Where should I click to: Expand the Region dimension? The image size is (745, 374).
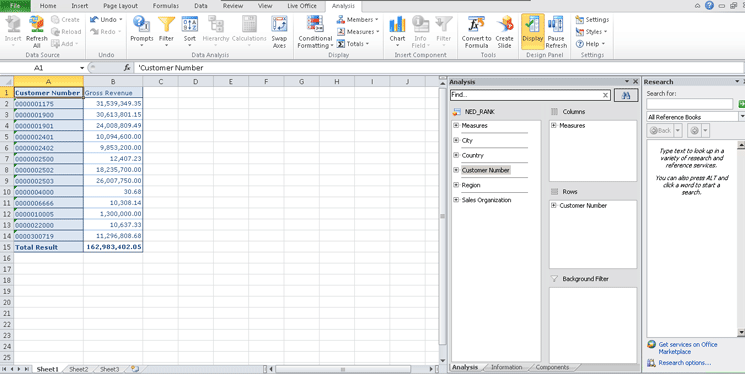click(x=456, y=185)
